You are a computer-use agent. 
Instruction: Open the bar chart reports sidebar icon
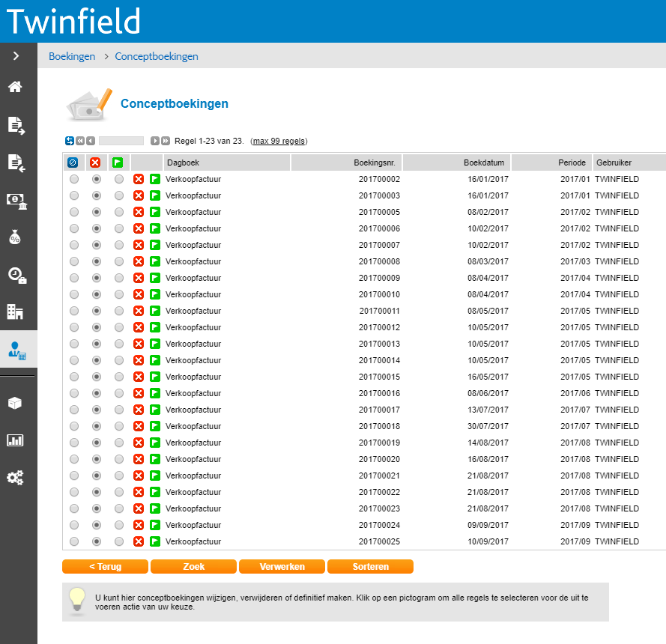pyautogui.click(x=15, y=440)
